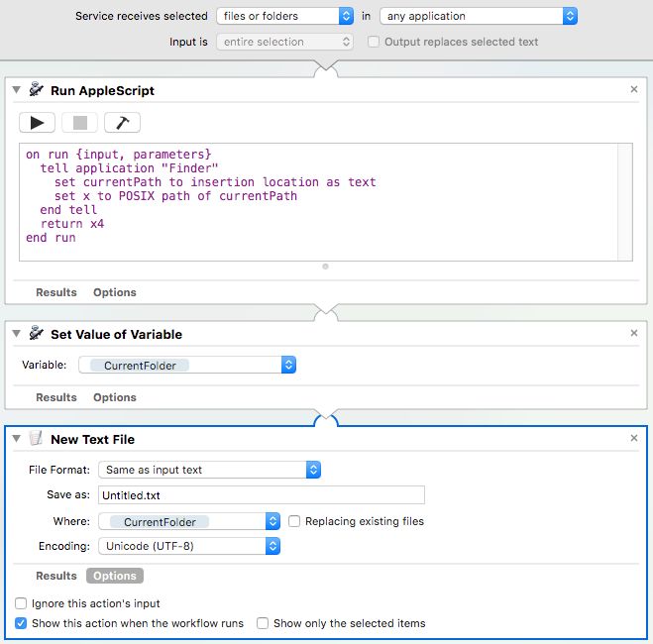
Task: Enable 'Show only the selected items'
Action: pyautogui.click(x=263, y=623)
